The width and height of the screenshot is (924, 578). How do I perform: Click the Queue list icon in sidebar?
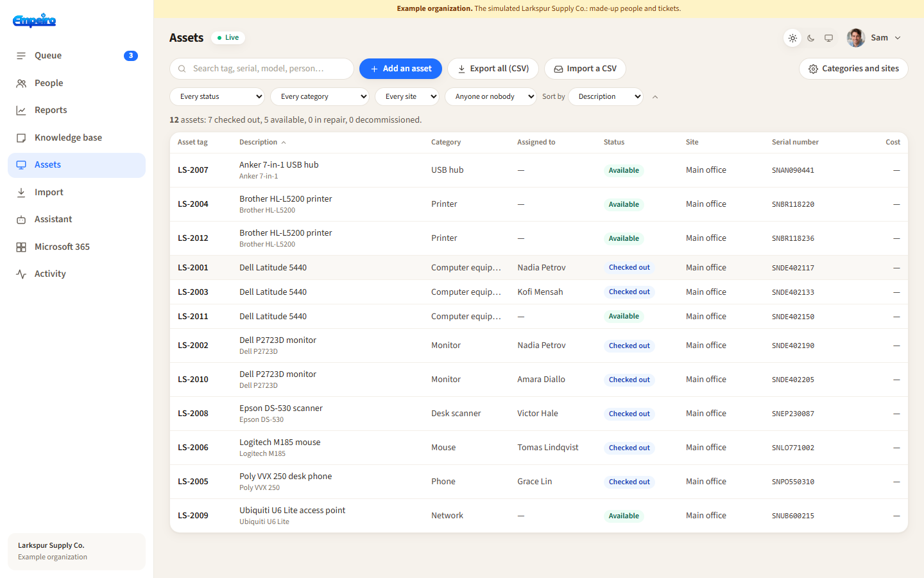coord(21,56)
